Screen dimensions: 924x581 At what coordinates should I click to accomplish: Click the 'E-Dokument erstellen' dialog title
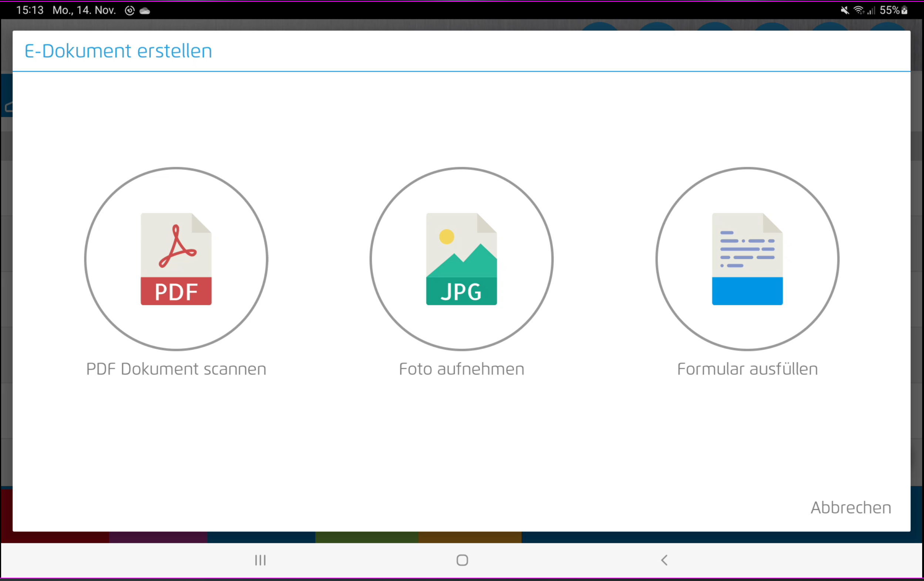(118, 51)
